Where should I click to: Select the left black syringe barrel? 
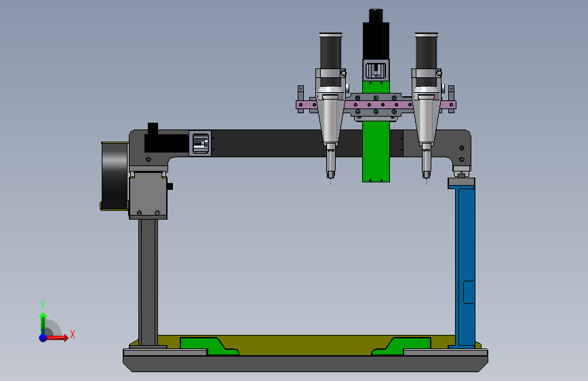coord(331,52)
